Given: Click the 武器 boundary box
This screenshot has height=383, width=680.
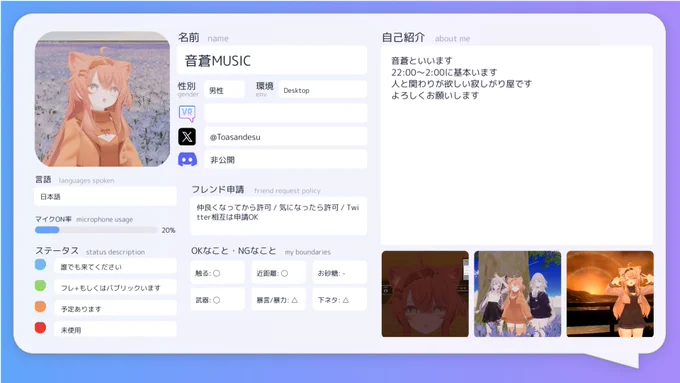Looking at the screenshot, I should tap(217, 299).
